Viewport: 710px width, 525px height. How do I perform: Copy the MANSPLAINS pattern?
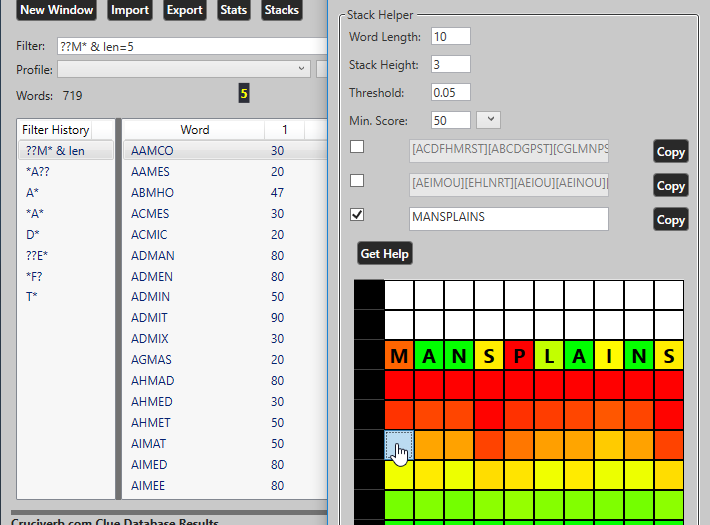671,220
